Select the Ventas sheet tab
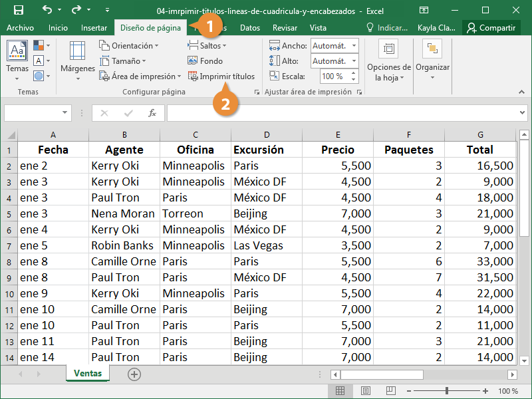This screenshot has width=532, height=399. coord(88,374)
